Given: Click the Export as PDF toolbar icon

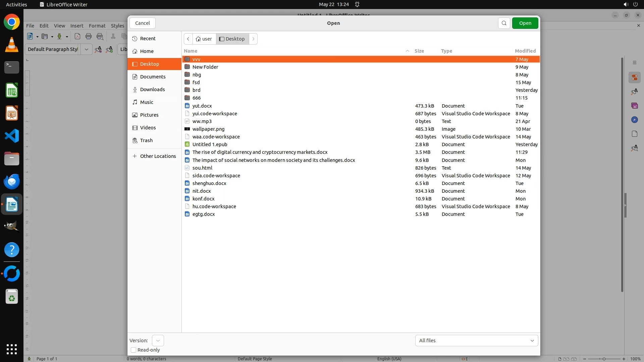Looking at the screenshot, I should (77, 37).
